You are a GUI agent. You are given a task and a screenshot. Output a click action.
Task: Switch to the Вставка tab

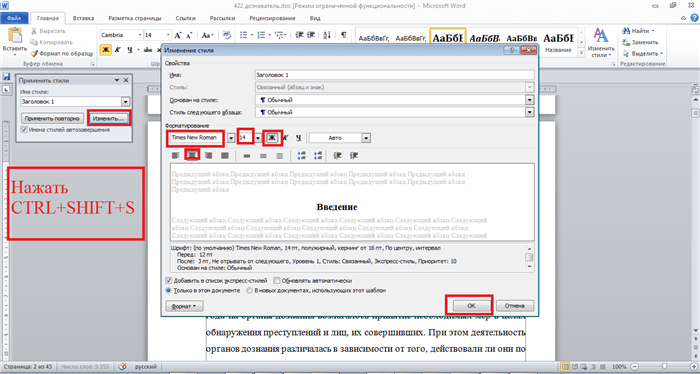[83, 18]
